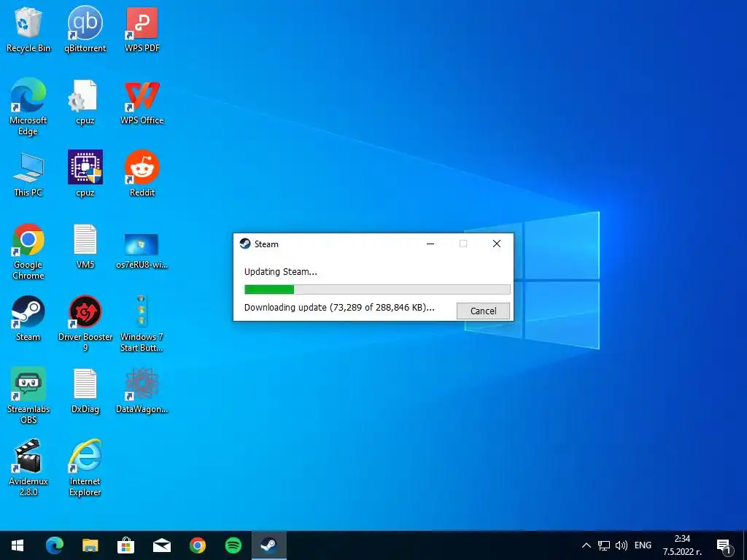The height and width of the screenshot is (560, 747).
Task: Select the Driver Booster 9 shortcut
Action: (85, 324)
